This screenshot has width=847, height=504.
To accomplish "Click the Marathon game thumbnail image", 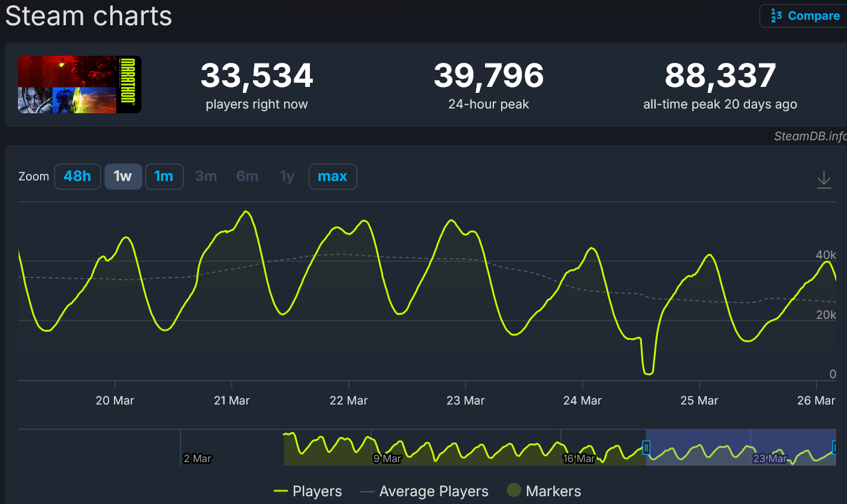I will pos(80,84).
